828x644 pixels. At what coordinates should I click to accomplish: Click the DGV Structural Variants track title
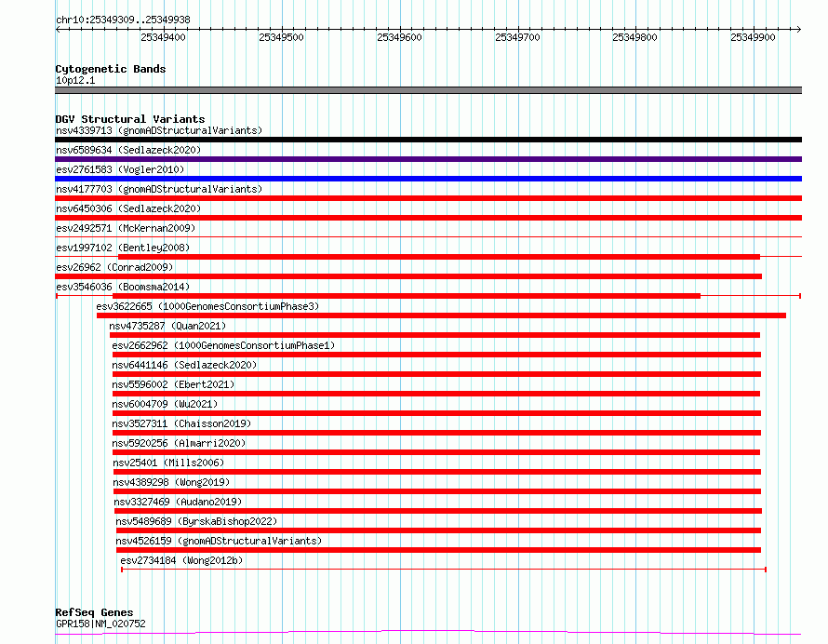tap(130, 119)
